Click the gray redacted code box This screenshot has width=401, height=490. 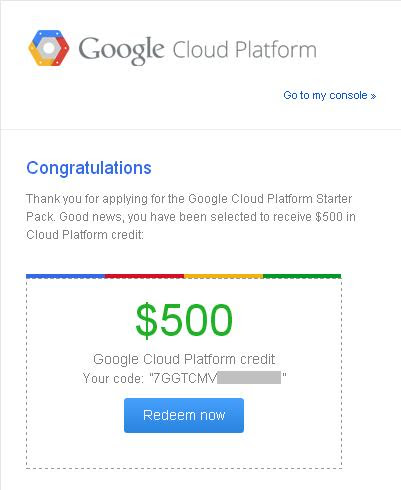[x=249, y=378]
